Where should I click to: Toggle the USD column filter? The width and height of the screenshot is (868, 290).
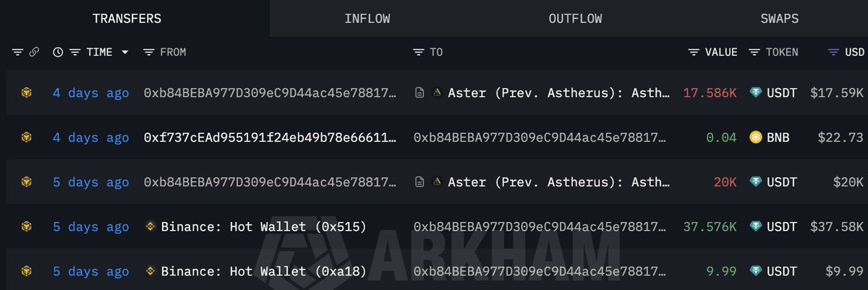pos(833,52)
